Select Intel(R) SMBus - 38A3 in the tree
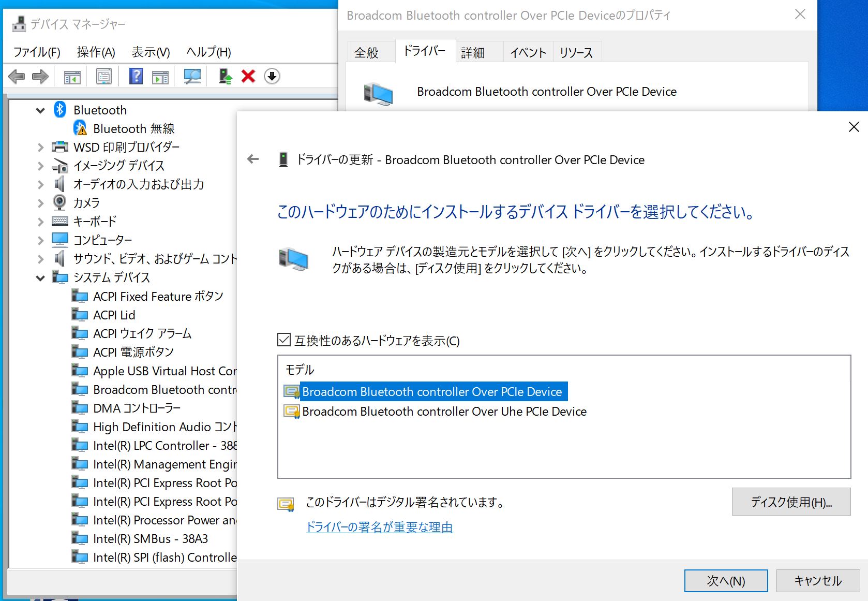868x601 pixels. tap(150, 538)
